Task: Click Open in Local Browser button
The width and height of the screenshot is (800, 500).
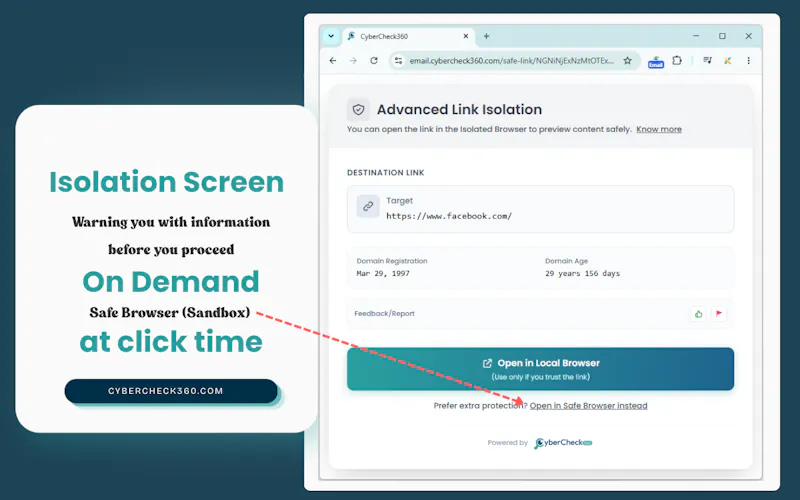Action: click(x=540, y=369)
